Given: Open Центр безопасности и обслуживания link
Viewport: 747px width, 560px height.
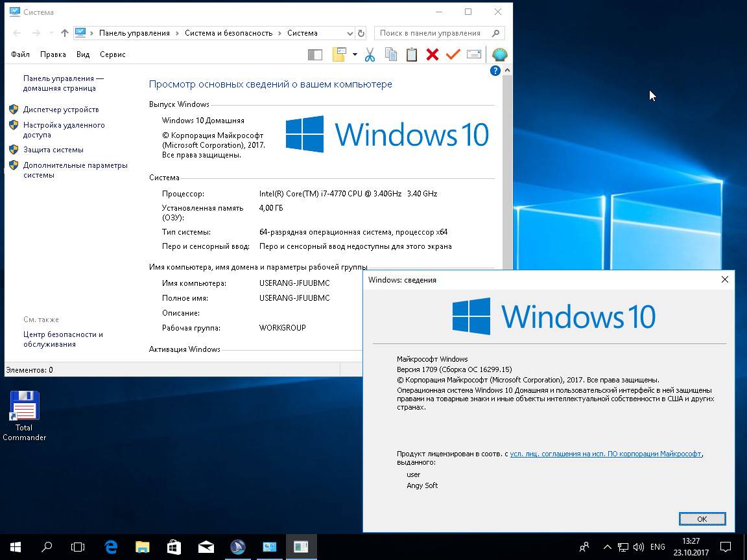Looking at the screenshot, I should [63, 339].
